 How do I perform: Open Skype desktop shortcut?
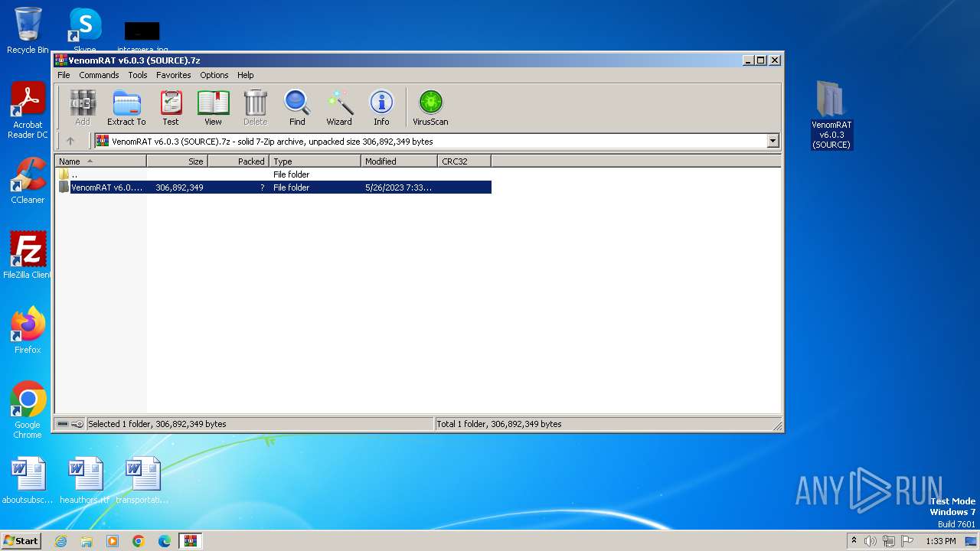click(85, 31)
